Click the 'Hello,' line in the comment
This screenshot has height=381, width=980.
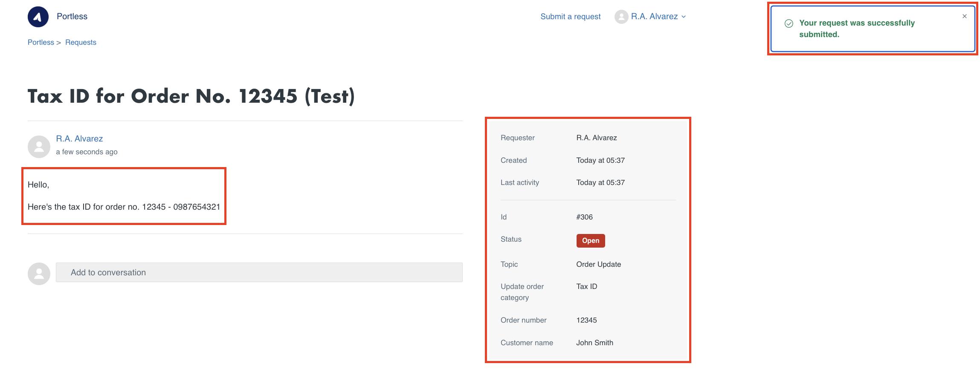tap(38, 185)
